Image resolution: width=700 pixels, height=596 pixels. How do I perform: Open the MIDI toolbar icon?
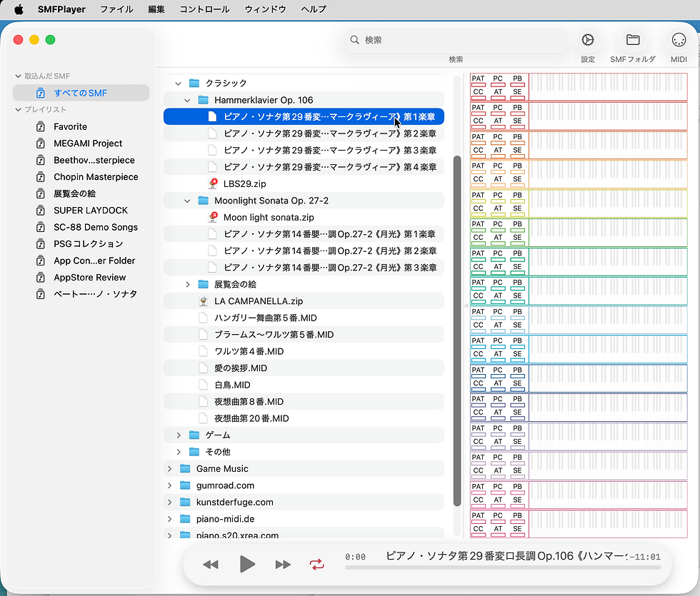[679, 40]
